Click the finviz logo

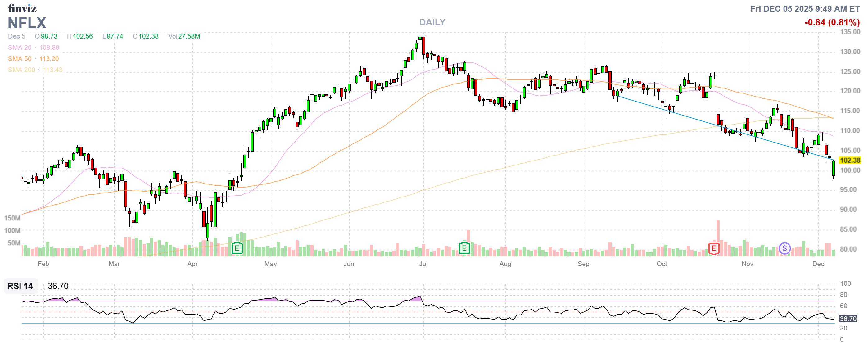(x=22, y=8)
